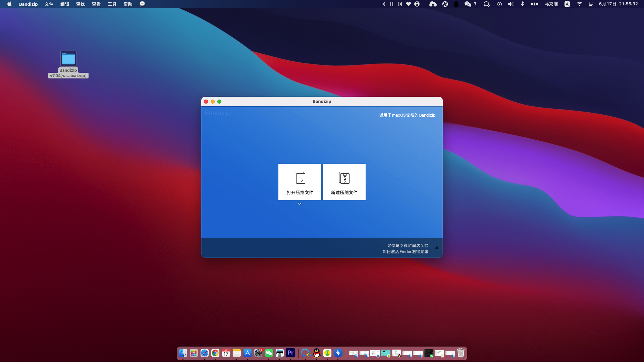Expand the chevron below 打开压缩文件
Image resolution: width=644 pixels, height=362 pixels.
click(x=300, y=204)
